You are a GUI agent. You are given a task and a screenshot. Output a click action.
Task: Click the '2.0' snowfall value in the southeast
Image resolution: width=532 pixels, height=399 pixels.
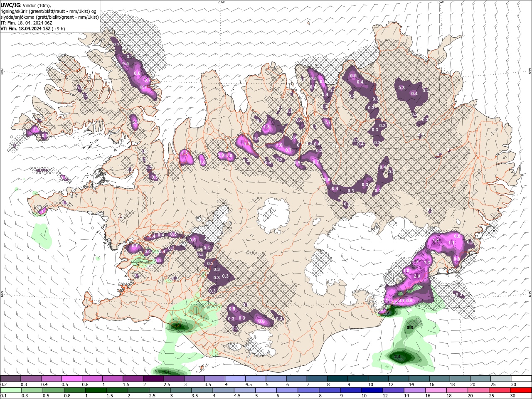(x=417, y=276)
